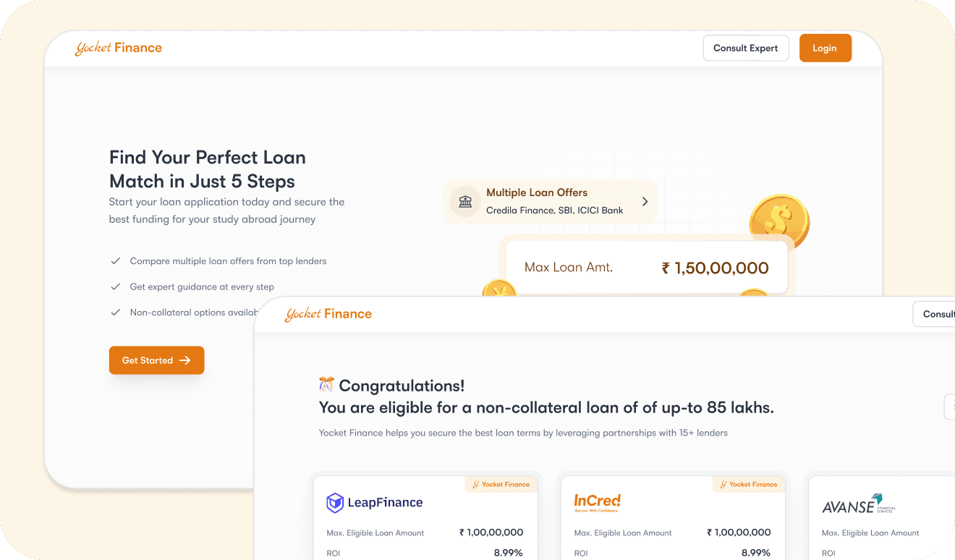Click the Consult Expert button in back window
This screenshot has width=955, height=560.
pos(746,48)
